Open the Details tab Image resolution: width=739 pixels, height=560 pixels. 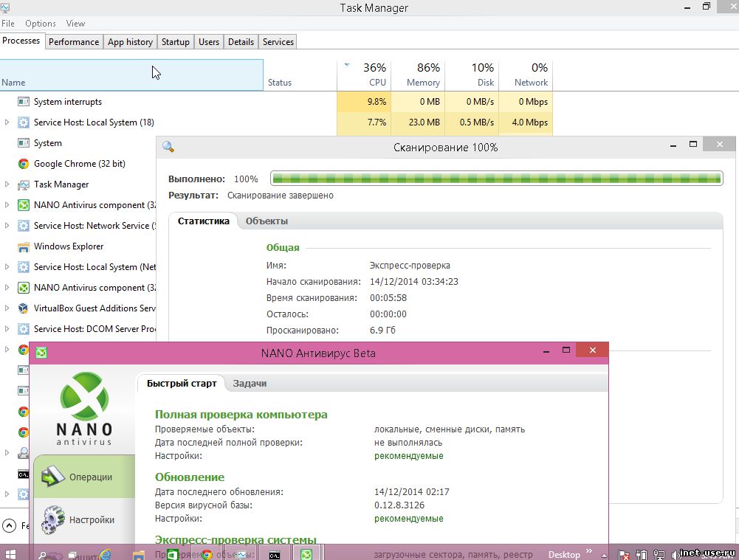point(241,42)
